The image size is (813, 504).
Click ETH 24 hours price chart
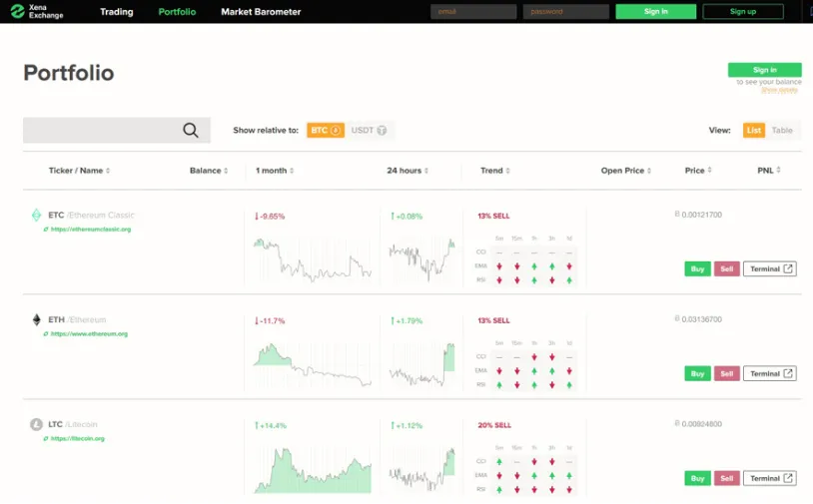click(421, 363)
